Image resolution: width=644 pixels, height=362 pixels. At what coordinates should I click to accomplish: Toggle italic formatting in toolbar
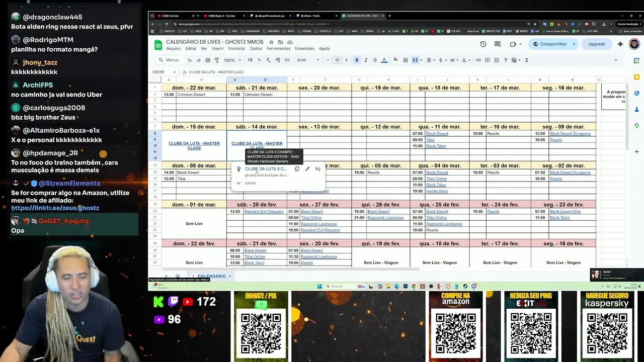click(x=366, y=60)
